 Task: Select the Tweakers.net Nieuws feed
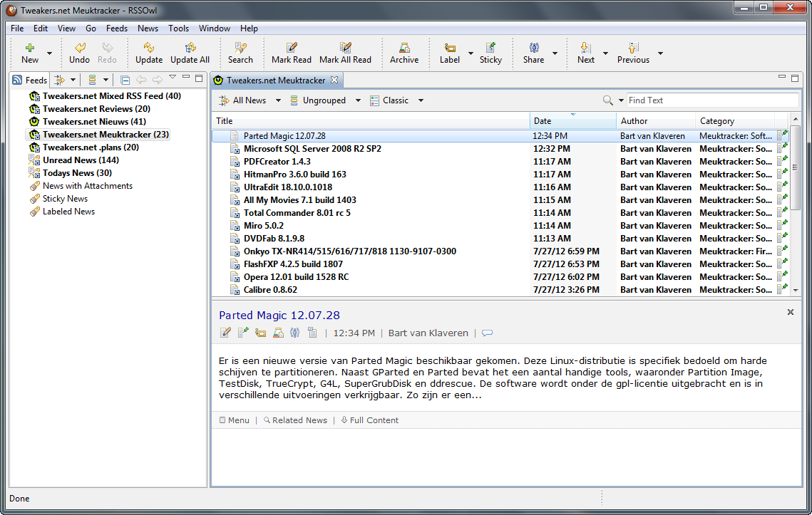tap(93, 122)
